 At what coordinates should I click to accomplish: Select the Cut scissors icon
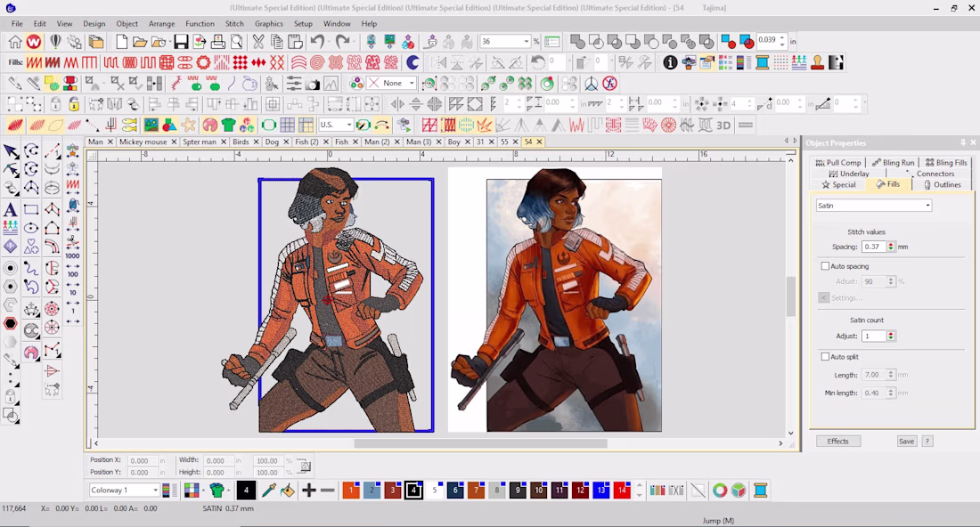coord(257,42)
